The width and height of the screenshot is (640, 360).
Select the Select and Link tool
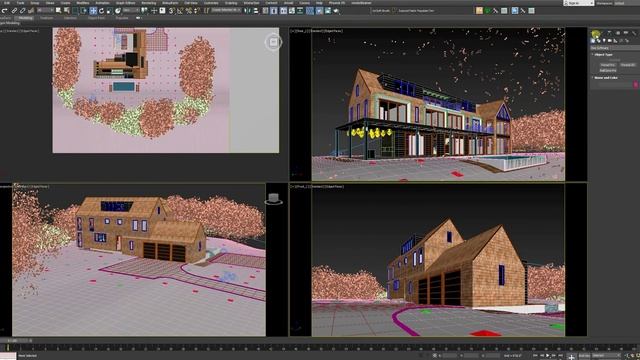[x=14, y=11]
